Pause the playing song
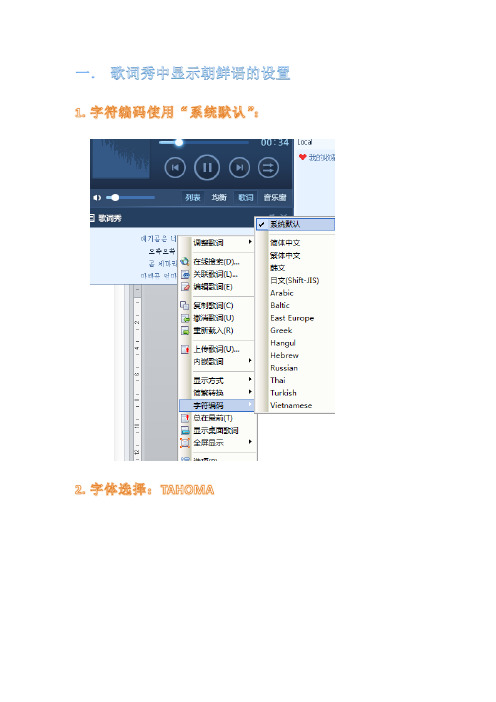496x702 pixels. tap(207, 167)
